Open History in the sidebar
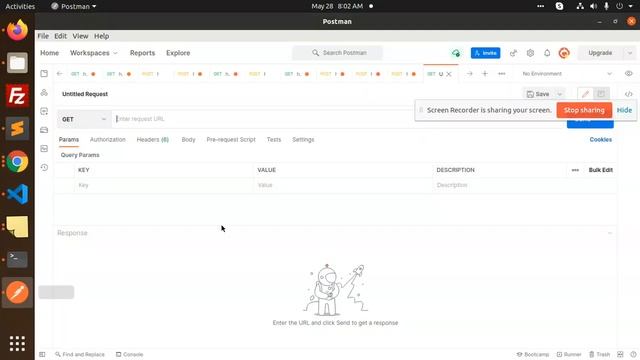The height and width of the screenshot is (360, 640). (x=44, y=167)
